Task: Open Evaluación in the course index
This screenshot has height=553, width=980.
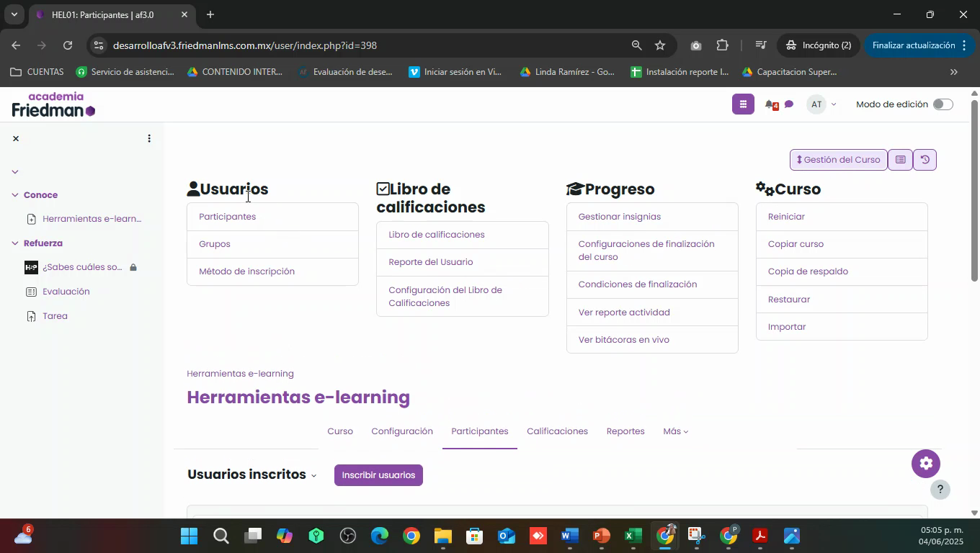Action: click(66, 292)
